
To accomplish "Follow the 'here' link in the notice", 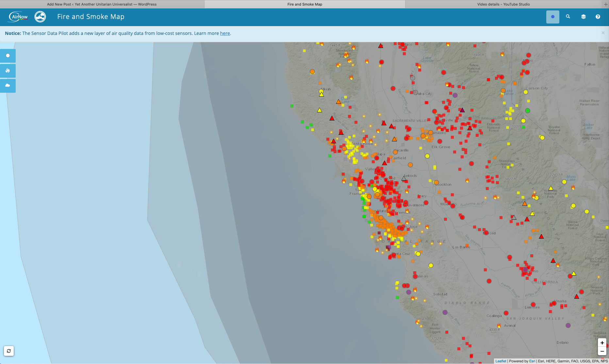I will pyautogui.click(x=225, y=33).
